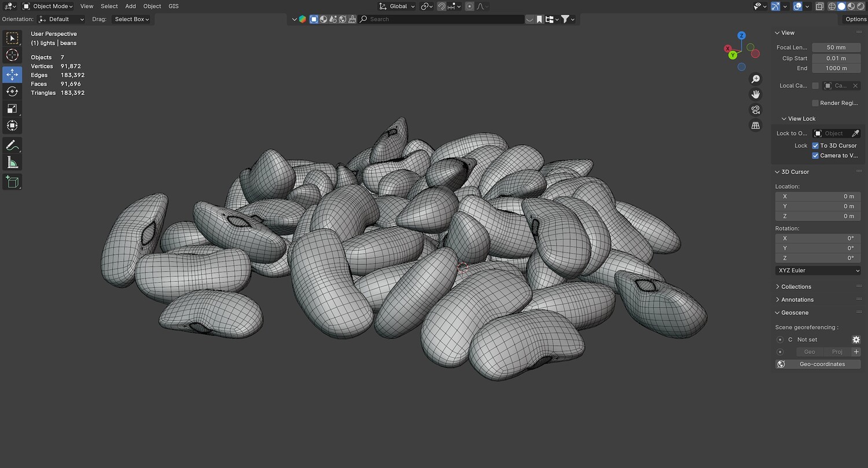Click the plus icon next to Proj

(x=856, y=352)
